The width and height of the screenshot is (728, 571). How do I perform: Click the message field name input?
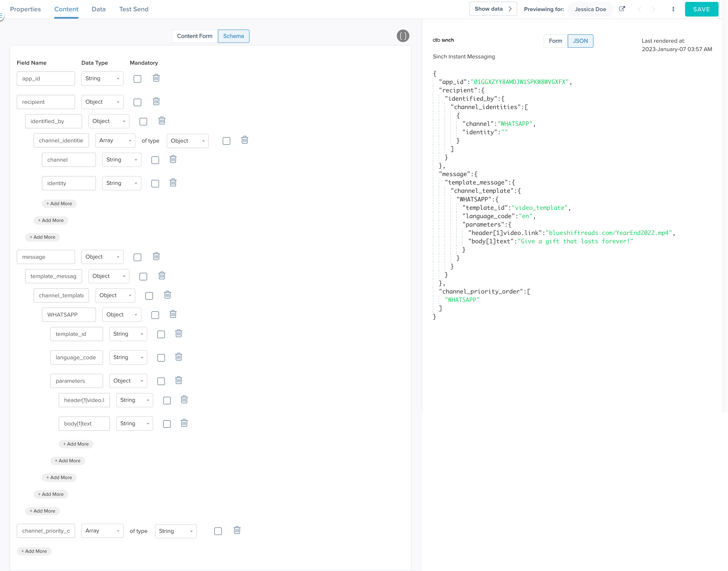[x=46, y=257]
